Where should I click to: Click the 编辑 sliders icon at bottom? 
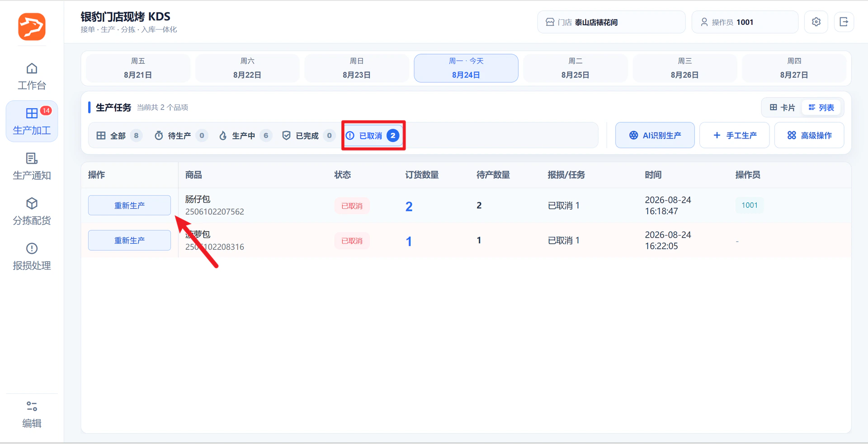coord(32,414)
